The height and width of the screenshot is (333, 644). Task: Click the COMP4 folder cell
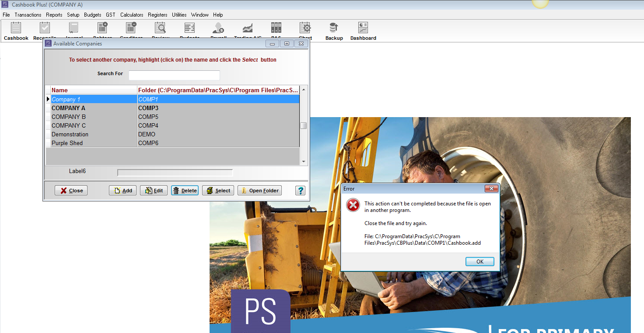[x=218, y=125]
